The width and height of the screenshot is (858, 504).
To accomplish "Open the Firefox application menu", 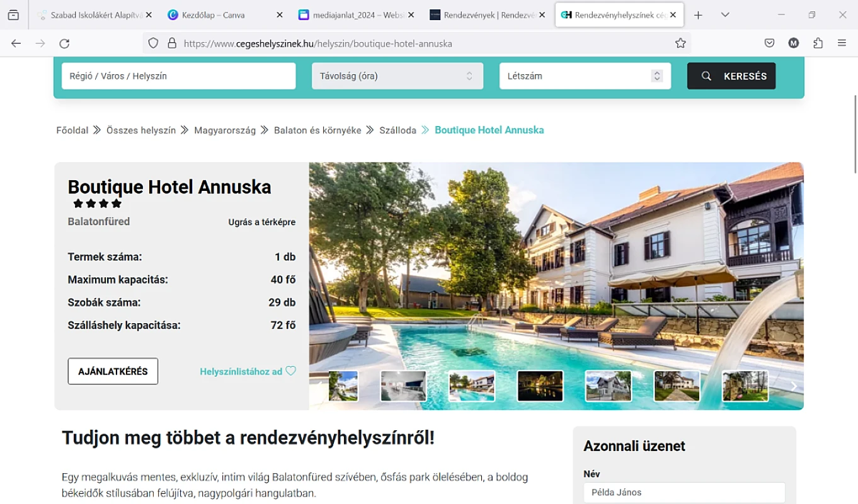I will (842, 43).
